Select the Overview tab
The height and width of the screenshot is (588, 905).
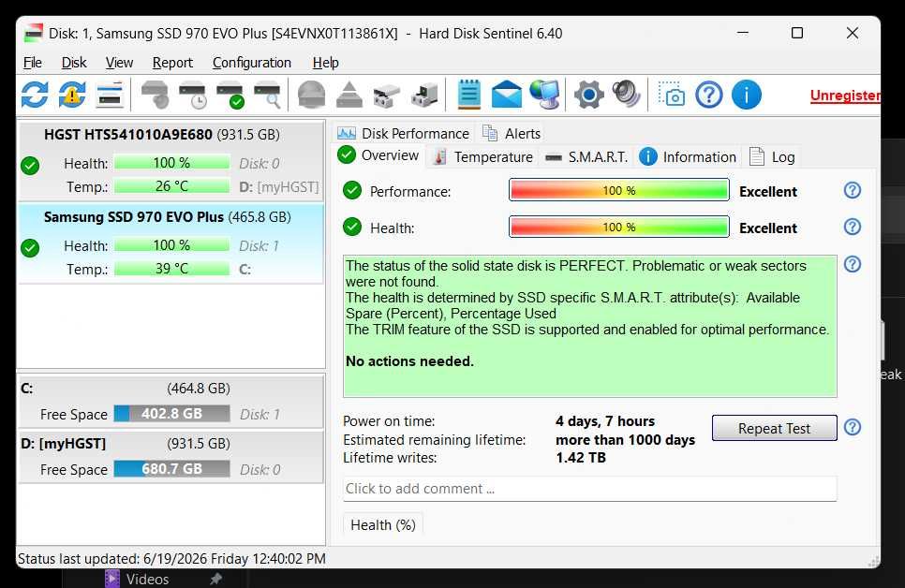379,155
